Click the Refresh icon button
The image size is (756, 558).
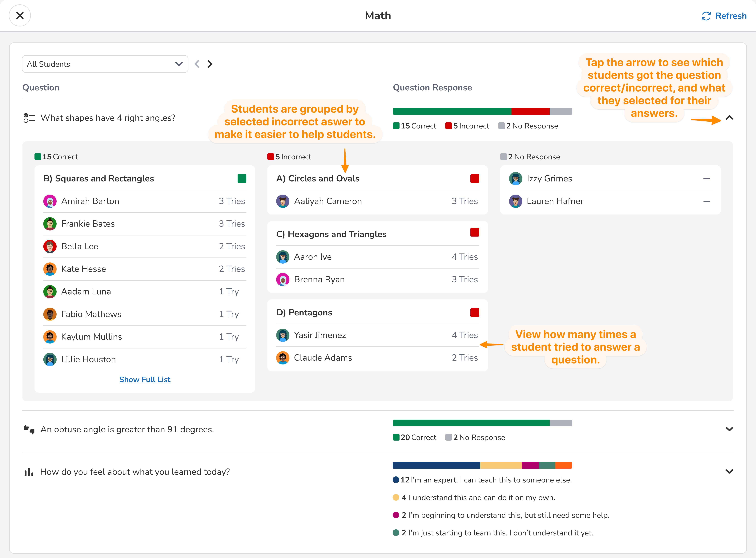click(706, 16)
